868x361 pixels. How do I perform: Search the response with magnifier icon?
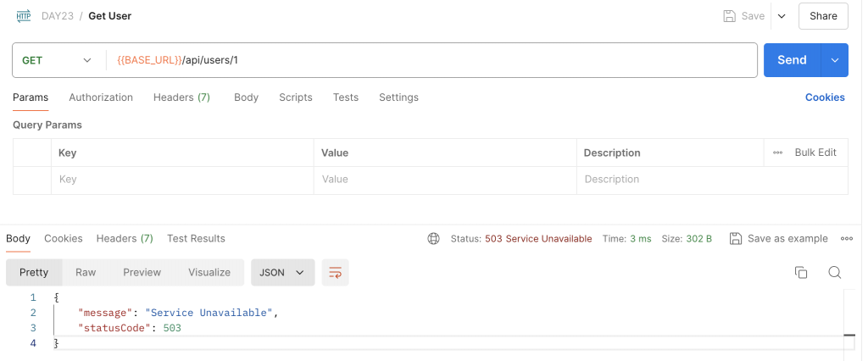834,272
